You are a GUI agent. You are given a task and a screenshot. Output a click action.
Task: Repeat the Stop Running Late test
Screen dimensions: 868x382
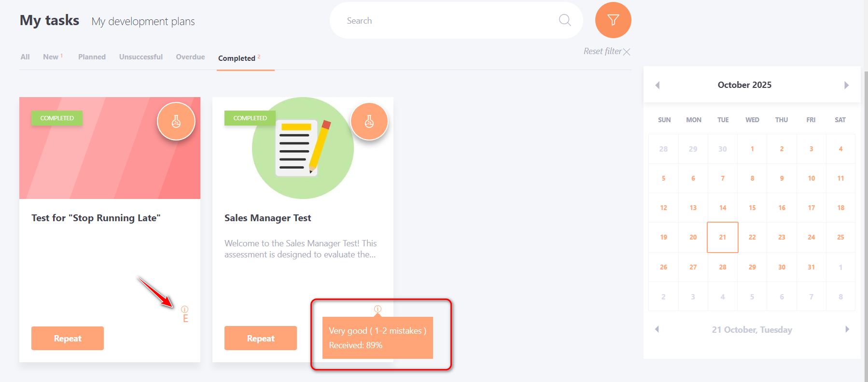[x=68, y=338]
